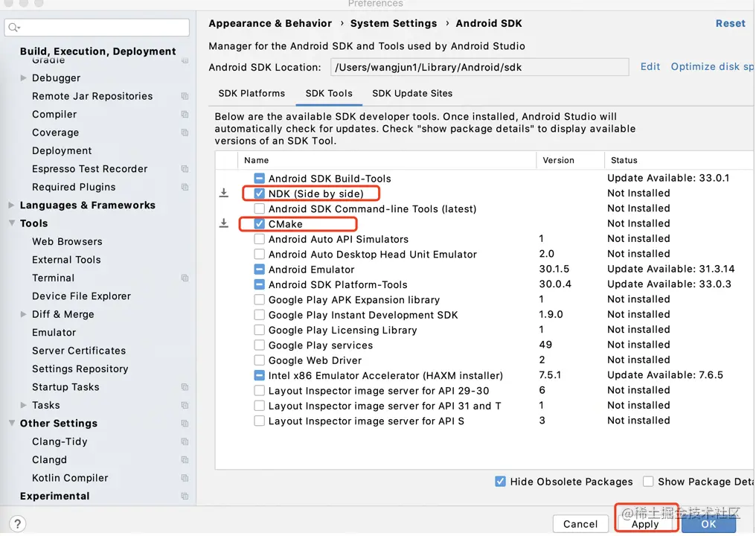The image size is (756, 536).
Task: Click project-level icon next to Espresso Test Recorder
Action: point(185,169)
